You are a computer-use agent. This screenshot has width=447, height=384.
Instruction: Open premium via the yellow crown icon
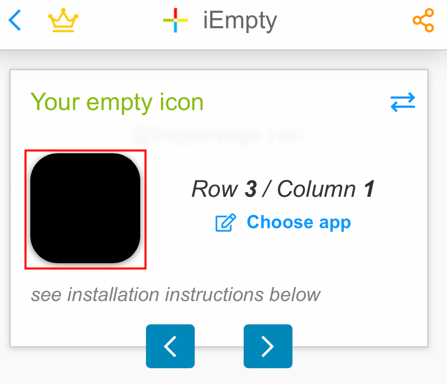[63, 20]
